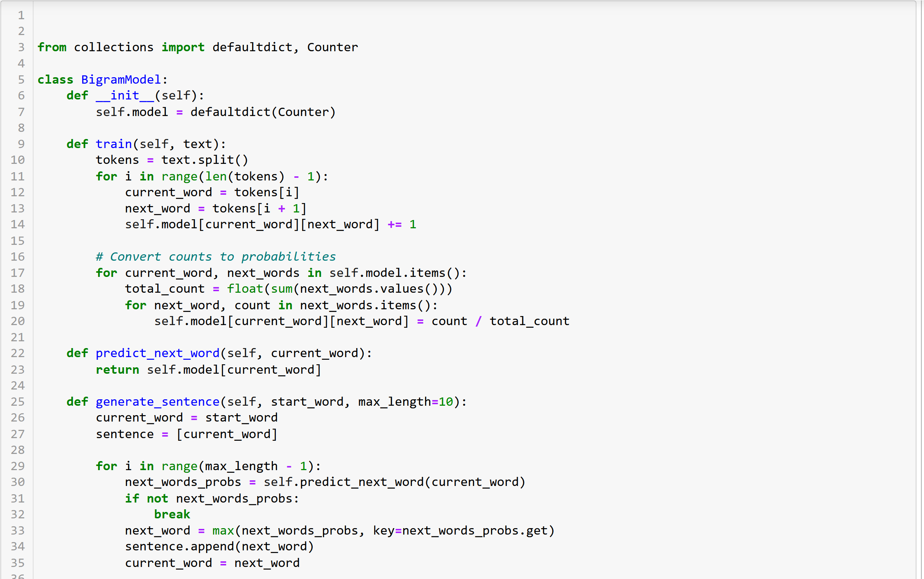Select the import statement on line 3
Image resolution: width=924 pixels, height=579 pixels.
coord(197,47)
